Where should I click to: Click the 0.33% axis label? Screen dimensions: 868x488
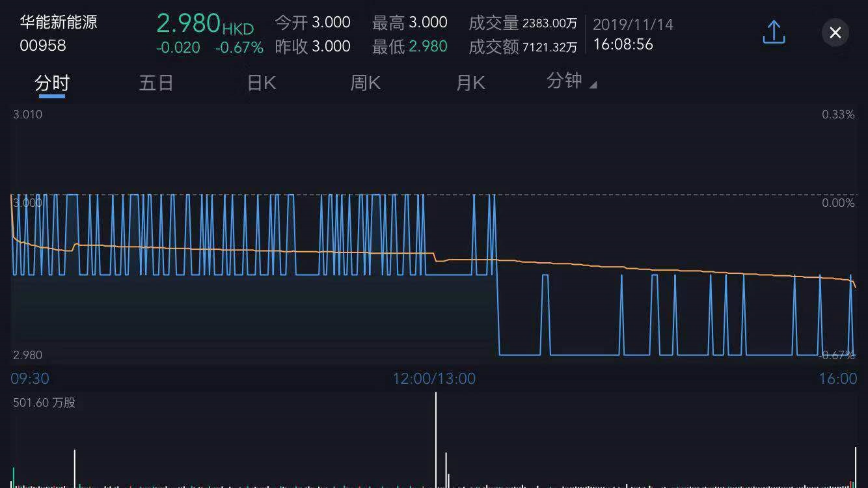838,115
